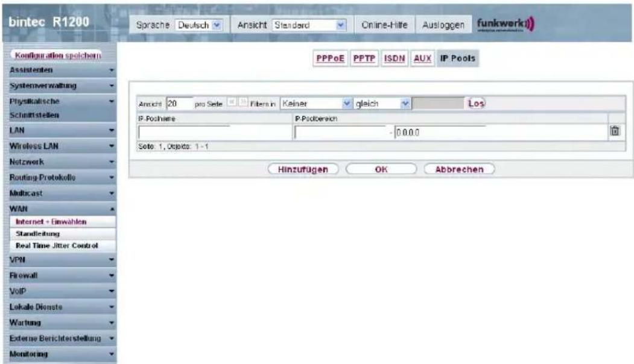Expand the Wireless LAN menu
Image resolution: width=634 pixels, height=364 pixels.
point(62,146)
